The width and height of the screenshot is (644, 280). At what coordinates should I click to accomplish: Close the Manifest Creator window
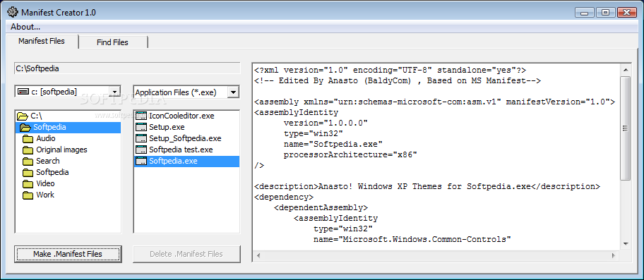627,12
